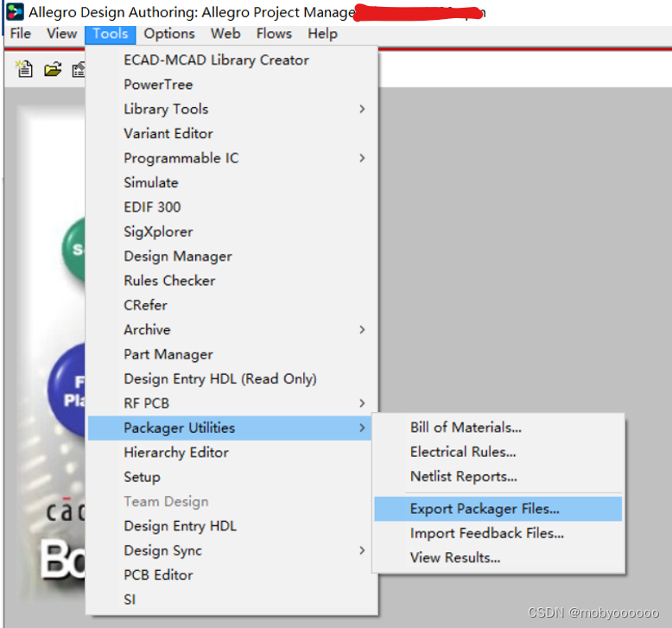672x628 pixels.
Task: Open the Help menu
Action: (322, 34)
